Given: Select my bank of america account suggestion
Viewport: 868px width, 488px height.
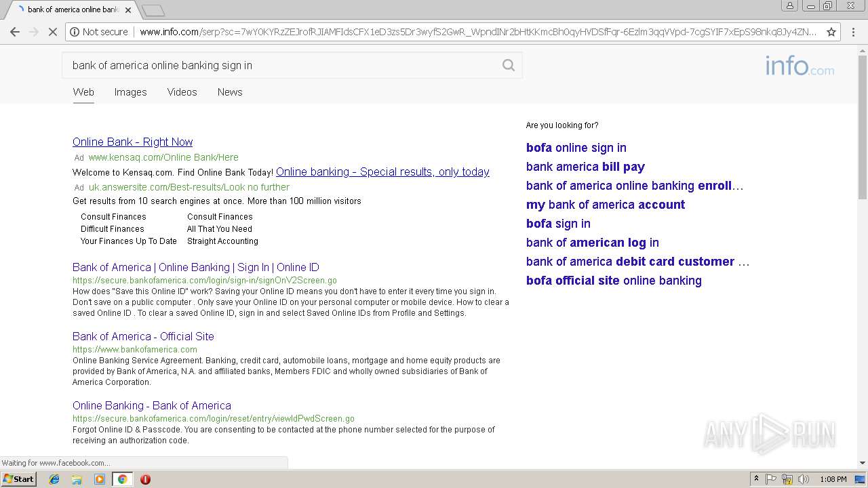Looking at the screenshot, I should click(606, 205).
